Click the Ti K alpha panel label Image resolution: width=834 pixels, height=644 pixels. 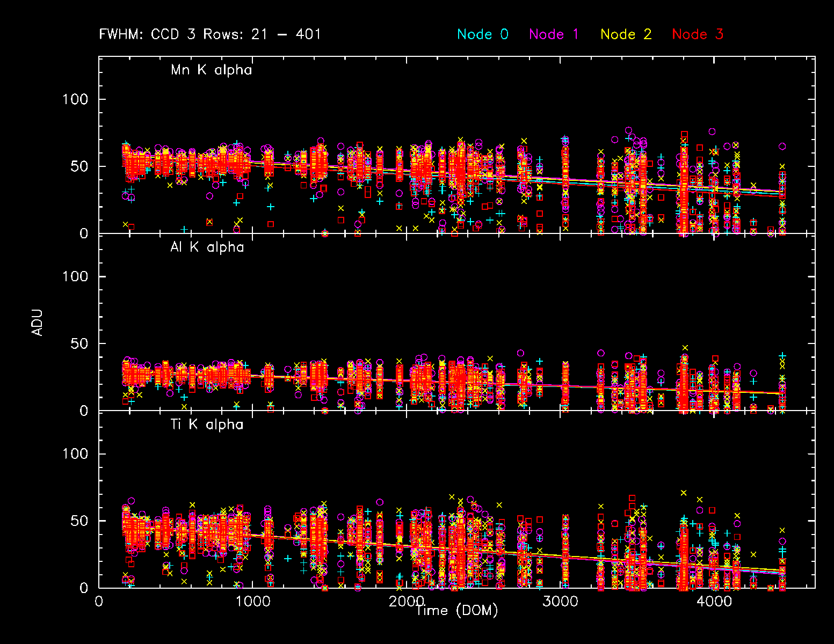[x=207, y=425]
